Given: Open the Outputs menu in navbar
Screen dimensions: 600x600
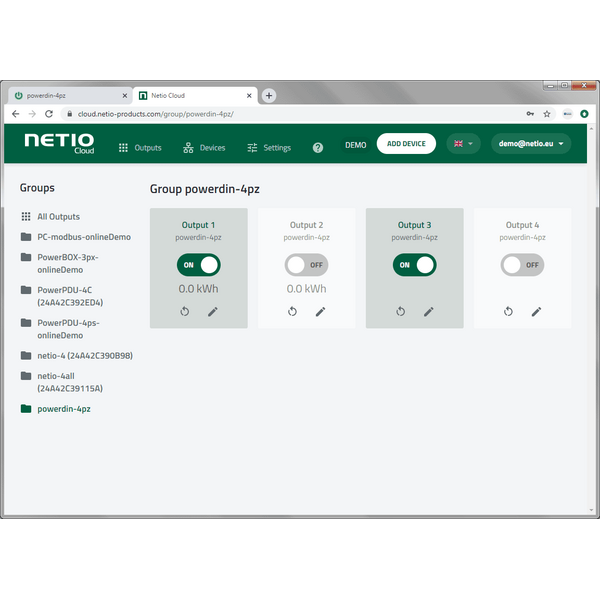Looking at the screenshot, I should [x=140, y=147].
